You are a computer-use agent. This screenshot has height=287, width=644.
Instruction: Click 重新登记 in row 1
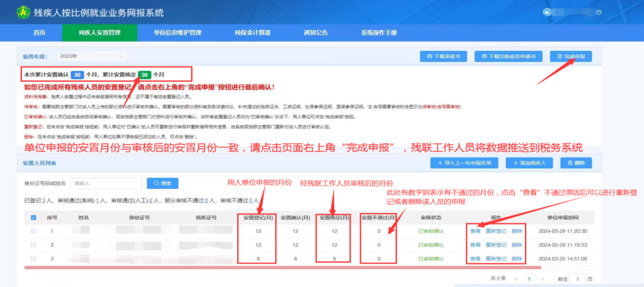pos(496,231)
